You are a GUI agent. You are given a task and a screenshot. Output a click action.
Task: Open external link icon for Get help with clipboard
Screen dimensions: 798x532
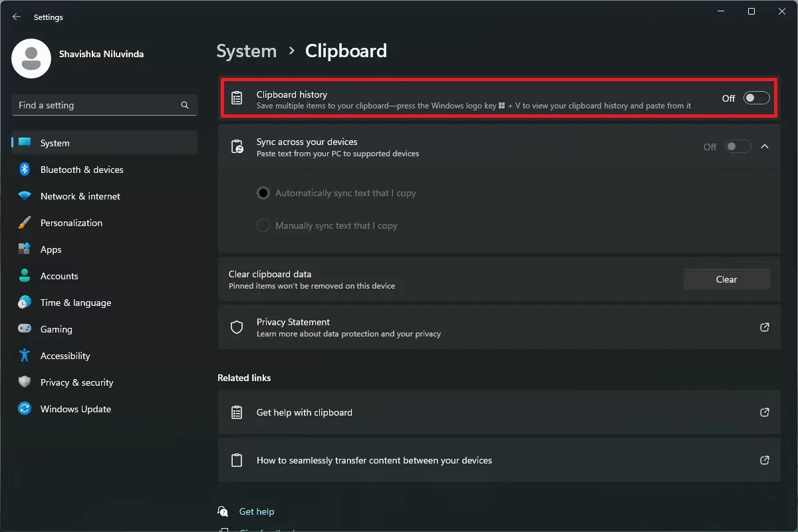(765, 412)
